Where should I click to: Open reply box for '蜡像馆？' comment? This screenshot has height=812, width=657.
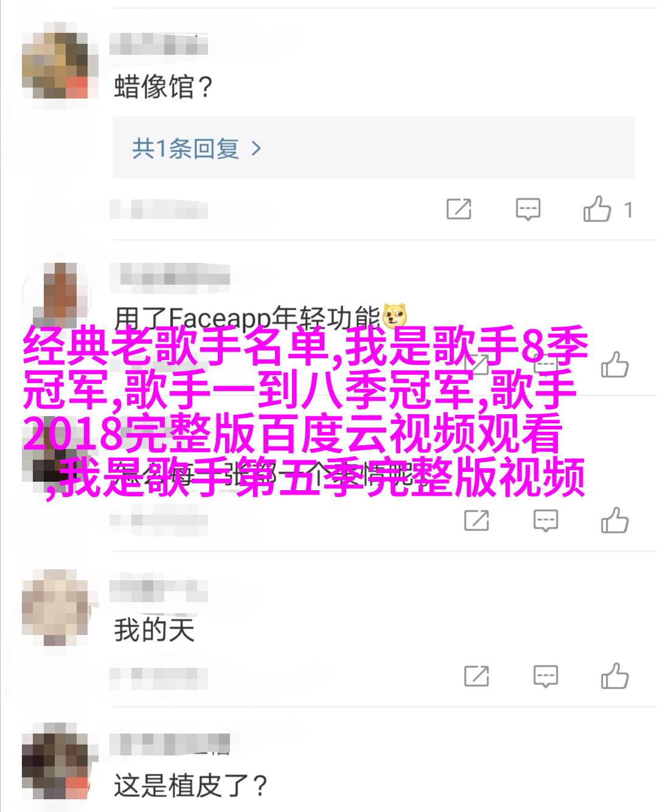(x=527, y=209)
